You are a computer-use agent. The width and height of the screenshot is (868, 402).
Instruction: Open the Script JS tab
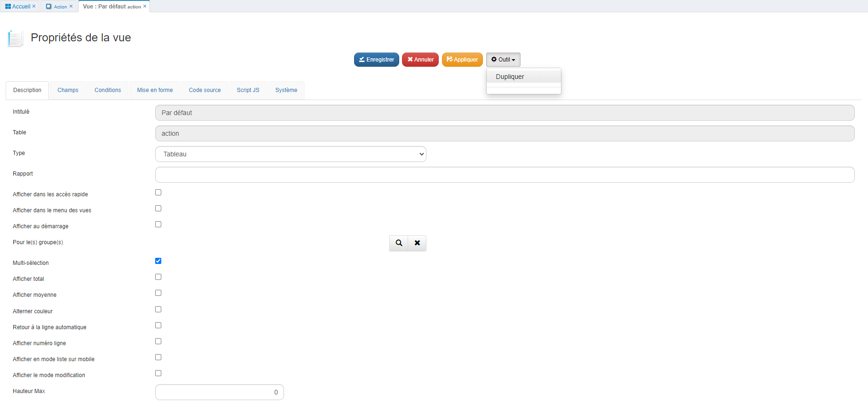point(248,90)
